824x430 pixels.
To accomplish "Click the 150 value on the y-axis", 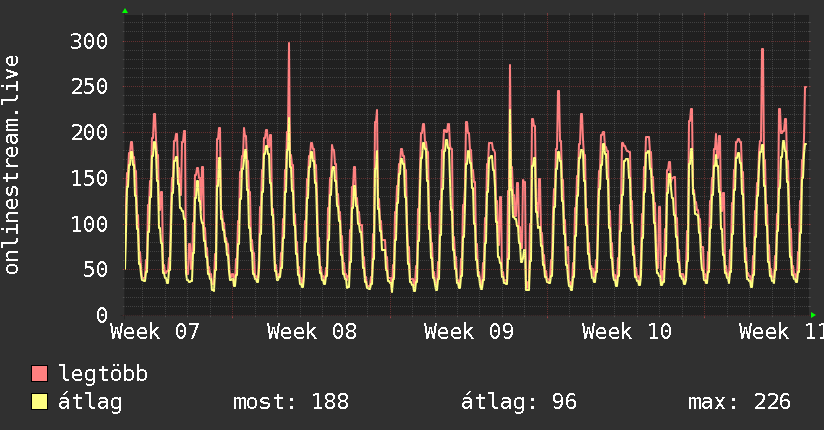I will [88, 178].
